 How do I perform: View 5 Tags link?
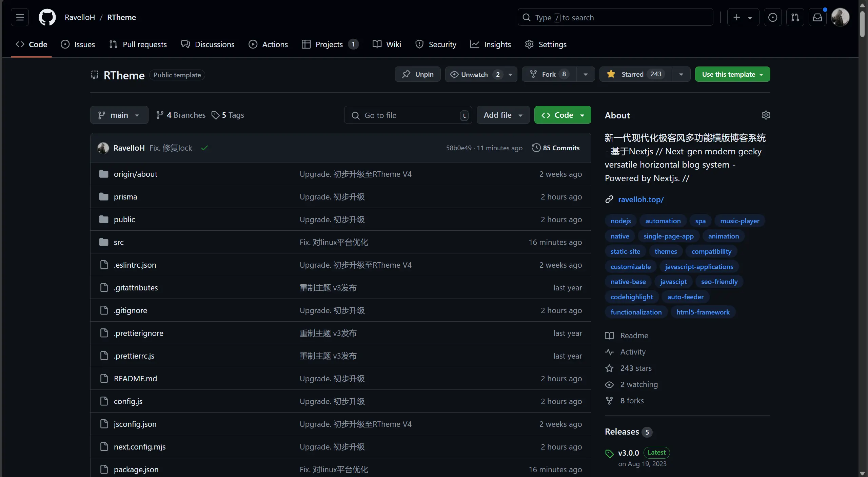[x=228, y=115]
